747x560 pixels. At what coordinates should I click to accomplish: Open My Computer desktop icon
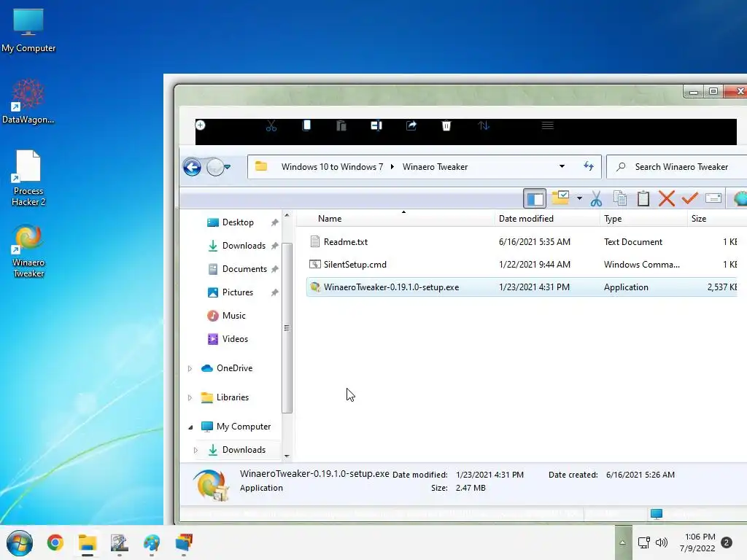(x=28, y=30)
